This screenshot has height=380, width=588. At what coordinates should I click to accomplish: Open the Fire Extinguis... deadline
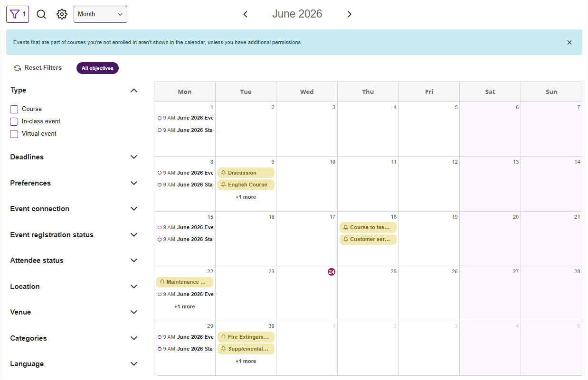pos(246,337)
